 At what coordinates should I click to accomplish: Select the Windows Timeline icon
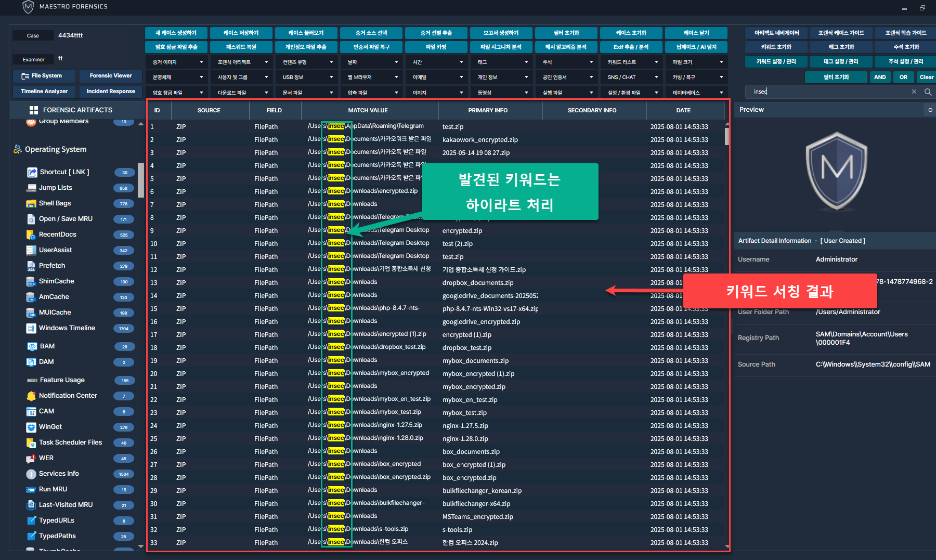31,328
